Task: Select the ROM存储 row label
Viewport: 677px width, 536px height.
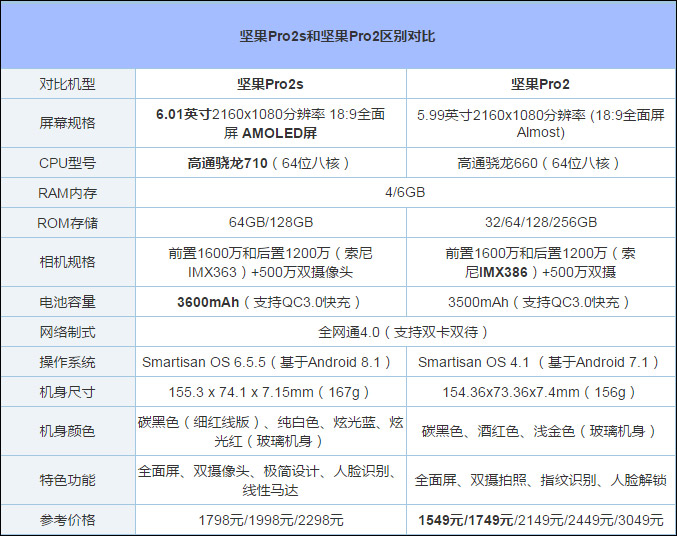Action: pyautogui.click(x=68, y=223)
